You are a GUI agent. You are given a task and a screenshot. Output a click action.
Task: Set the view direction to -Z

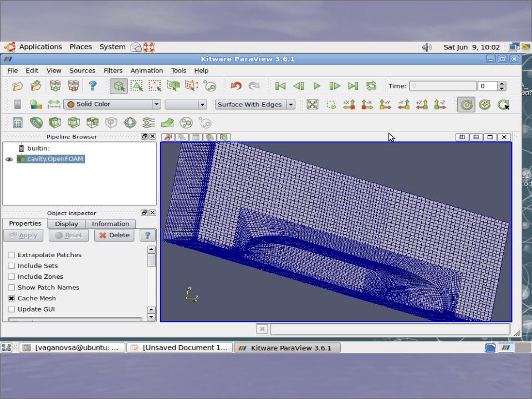(439, 105)
